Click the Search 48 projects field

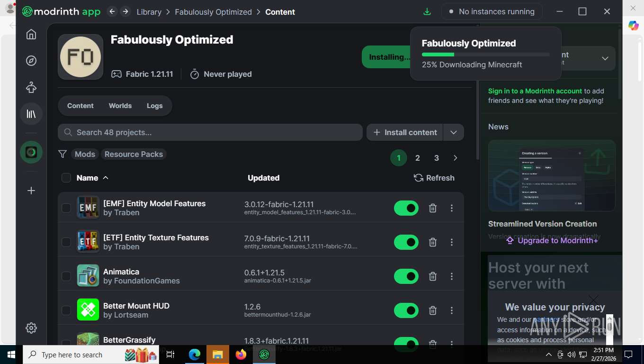(x=210, y=132)
